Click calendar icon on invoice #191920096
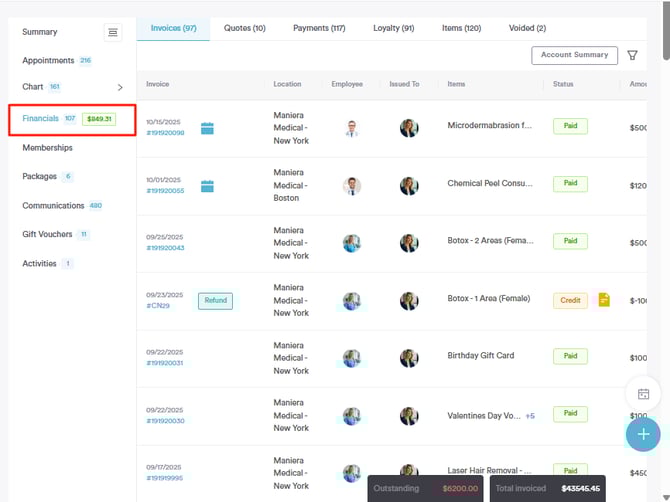The width and height of the screenshot is (670, 502). click(207, 128)
